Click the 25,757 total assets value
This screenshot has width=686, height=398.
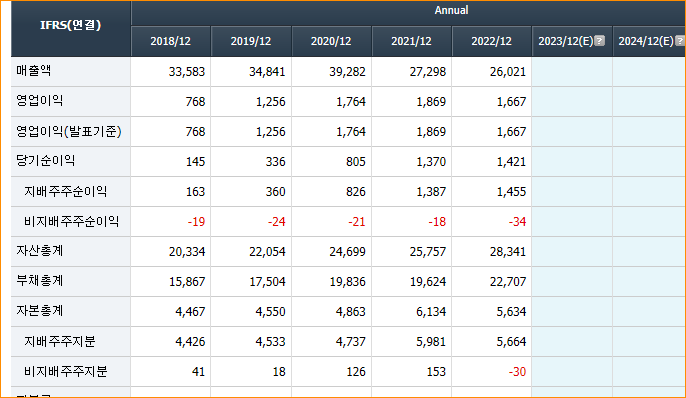click(x=427, y=252)
